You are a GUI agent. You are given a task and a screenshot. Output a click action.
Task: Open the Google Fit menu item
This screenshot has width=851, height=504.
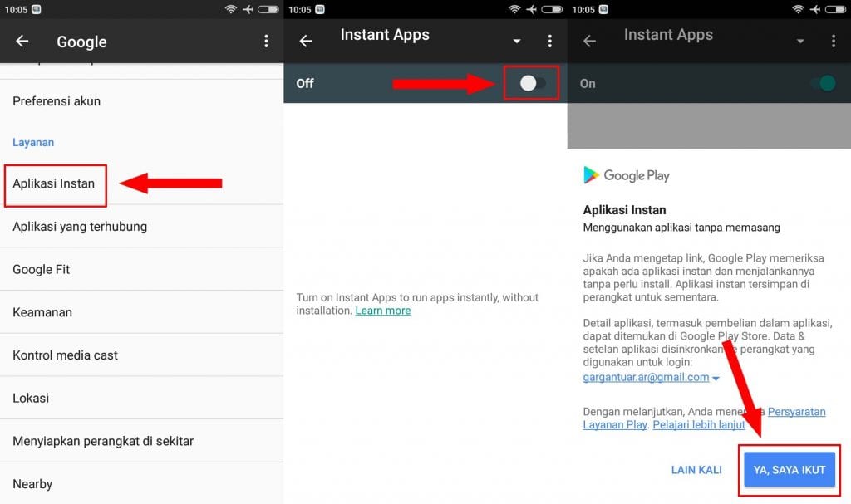coord(41,270)
